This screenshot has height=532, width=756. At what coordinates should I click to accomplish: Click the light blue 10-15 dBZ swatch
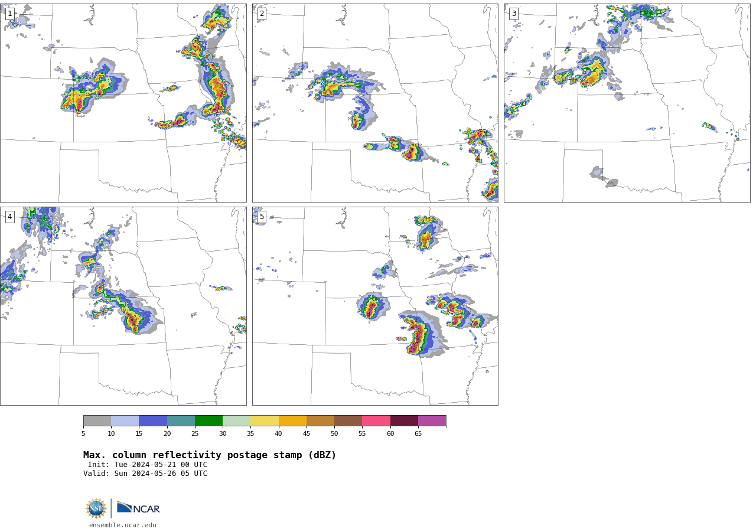pos(125,421)
